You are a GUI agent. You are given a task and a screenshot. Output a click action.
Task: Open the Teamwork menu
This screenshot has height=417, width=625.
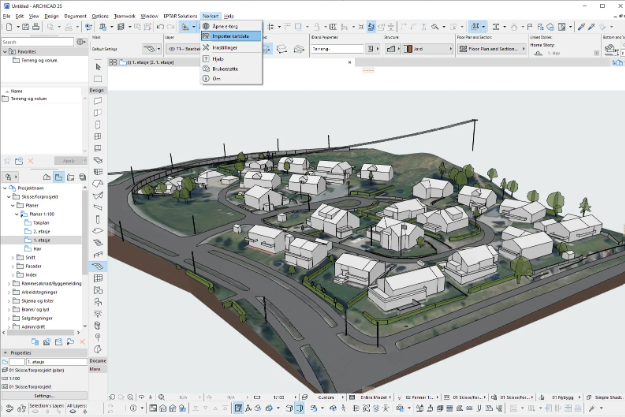[124, 17]
